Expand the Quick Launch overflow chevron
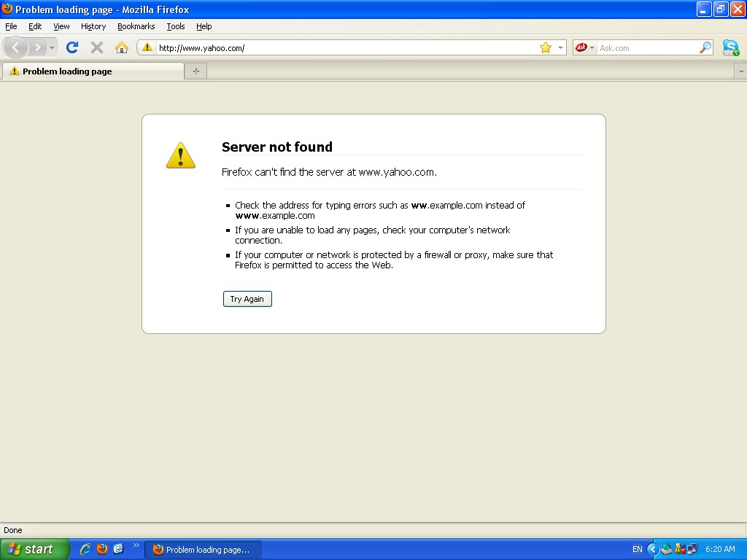This screenshot has height=560, width=747. click(x=136, y=545)
